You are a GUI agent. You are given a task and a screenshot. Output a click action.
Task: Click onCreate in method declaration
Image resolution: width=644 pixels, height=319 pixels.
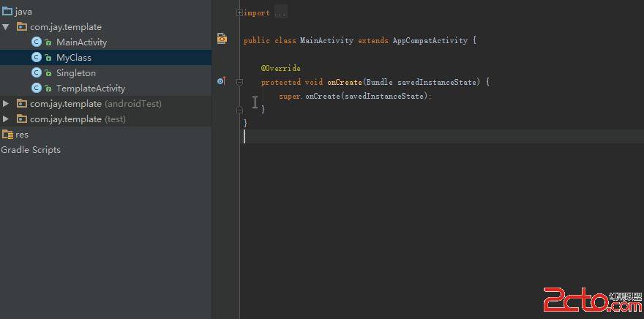tap(344, 82)
